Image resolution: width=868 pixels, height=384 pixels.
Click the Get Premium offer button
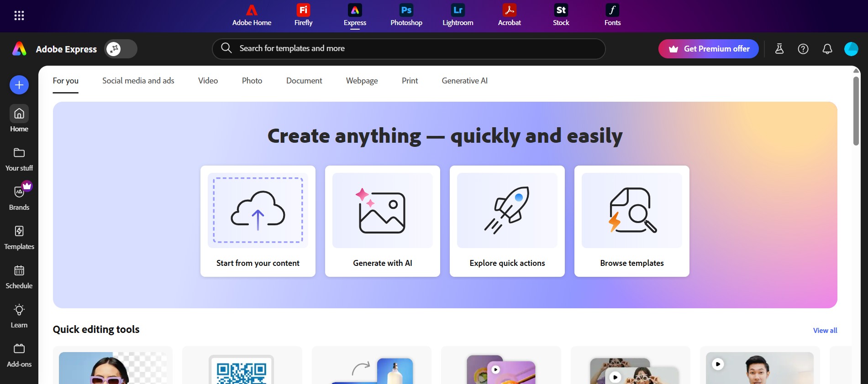[x=709, y=49]
